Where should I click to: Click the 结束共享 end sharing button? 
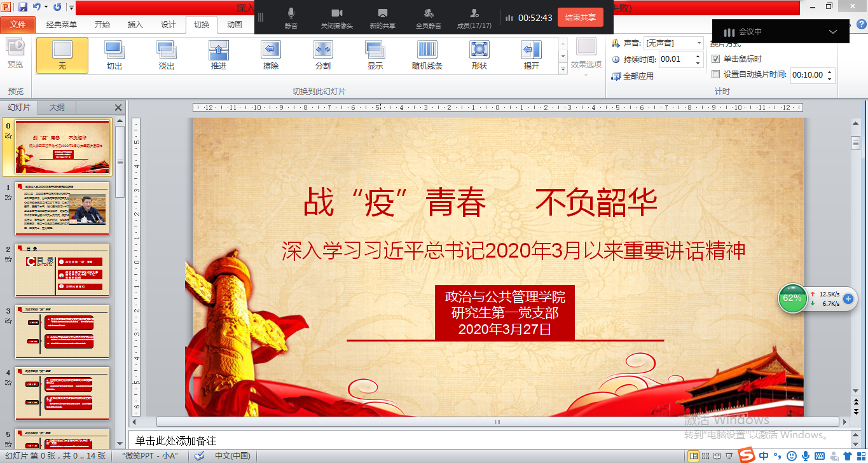[x=580, y=17]
